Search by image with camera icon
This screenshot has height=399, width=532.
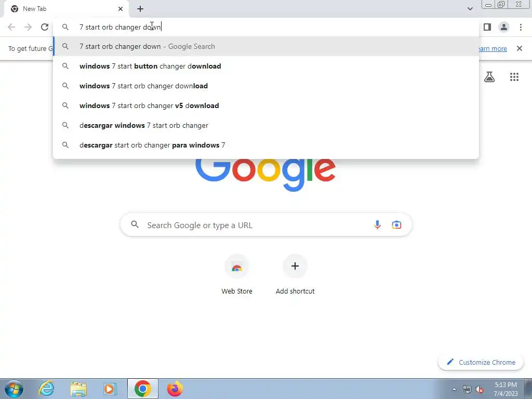396,224
